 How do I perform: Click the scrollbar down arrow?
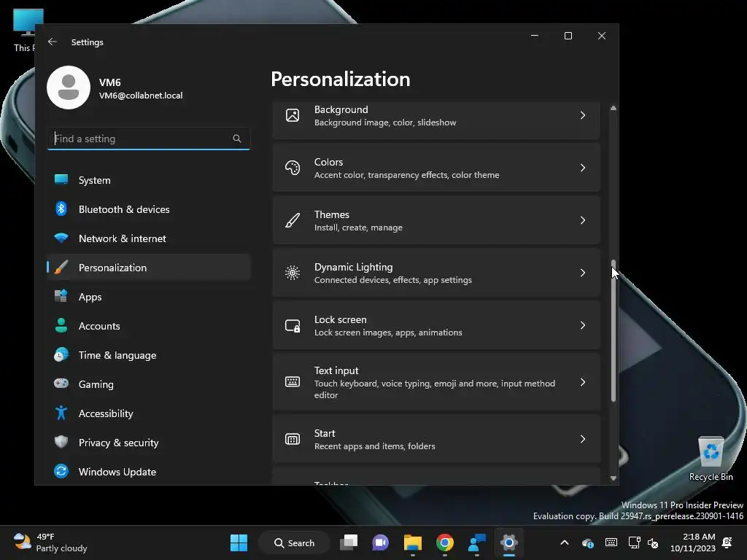coord(613,478)
